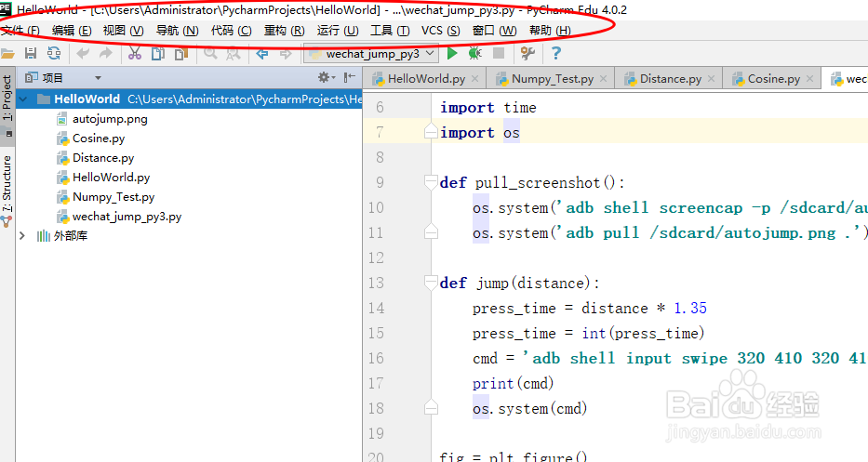Open the 导航 (N) menu
Viewport: 868px width, 462px height.
(x=177, y=31)
